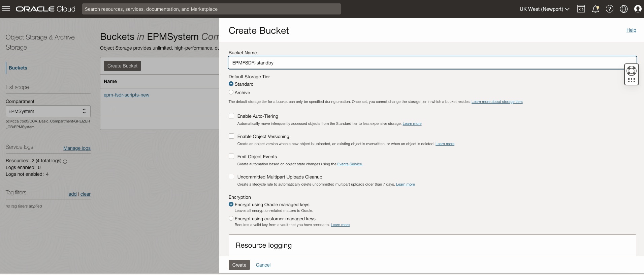Enable Auto-Tiering checkbox

click(231, 116)
